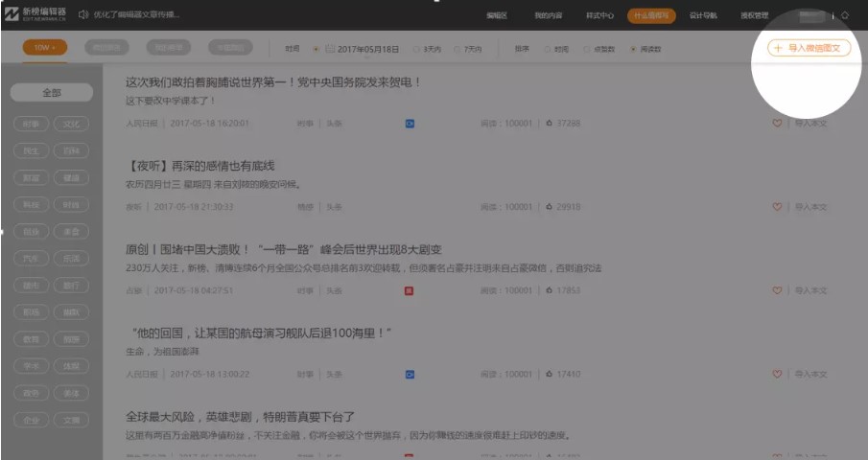Click the 导入微信图文 button
868x460 pixels.
[x=809, y=48]
